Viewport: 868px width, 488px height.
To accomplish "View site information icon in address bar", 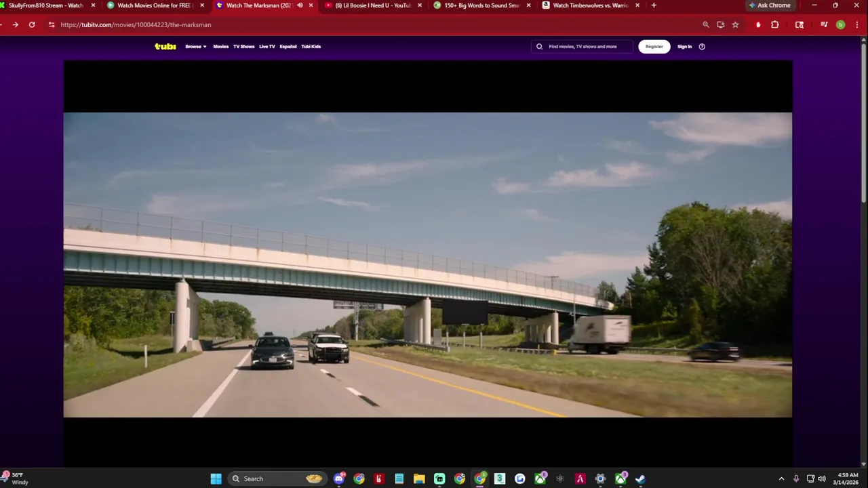I will pos(52,24).
